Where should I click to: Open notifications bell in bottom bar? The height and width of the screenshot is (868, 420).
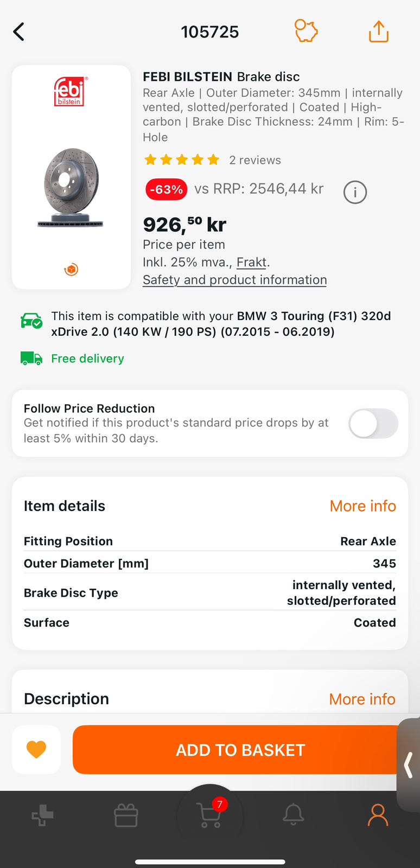pyautogui.click(x=294, y=815)
